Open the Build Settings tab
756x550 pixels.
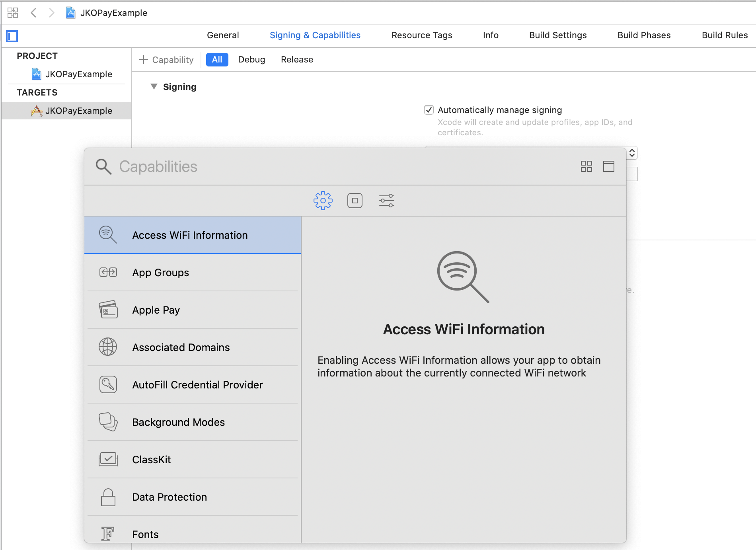click(558, 35)
